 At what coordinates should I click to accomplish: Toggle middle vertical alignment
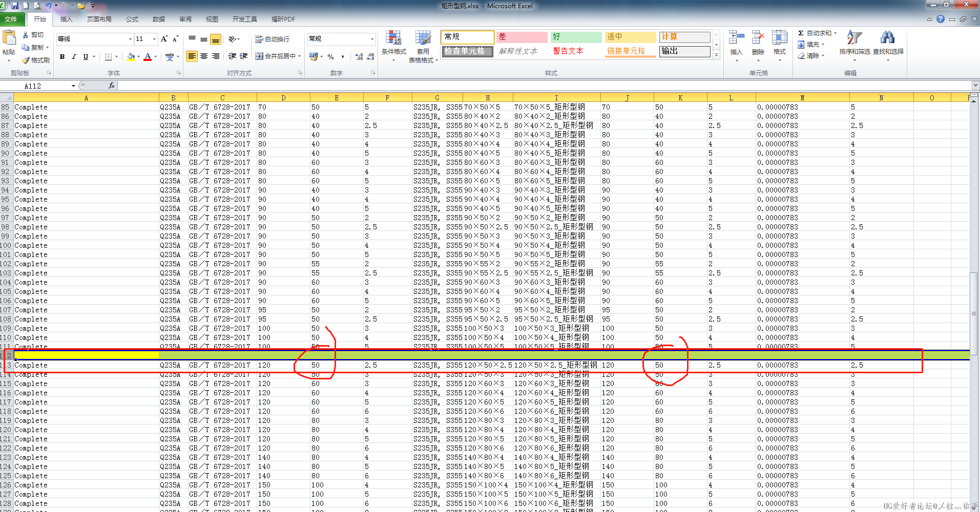(204, 39)
